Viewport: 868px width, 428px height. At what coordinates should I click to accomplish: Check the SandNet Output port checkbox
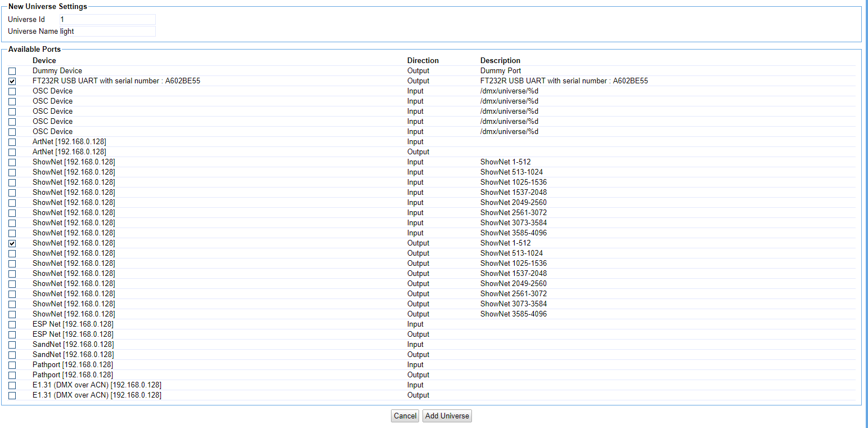pos(12,355)
